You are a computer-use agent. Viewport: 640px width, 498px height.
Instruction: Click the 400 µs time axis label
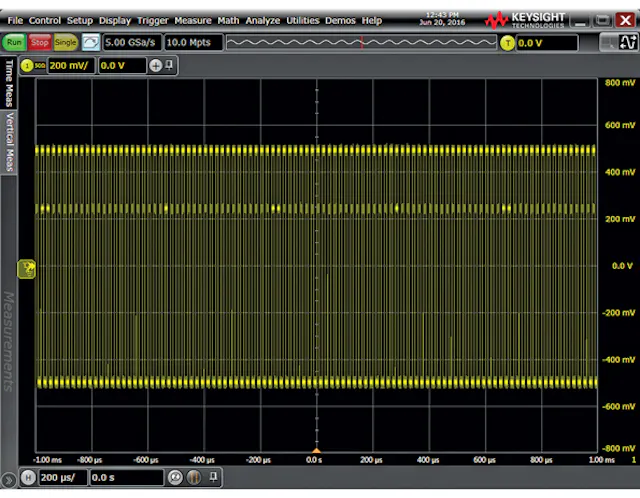pyautogui.click(x=428, y=460)
